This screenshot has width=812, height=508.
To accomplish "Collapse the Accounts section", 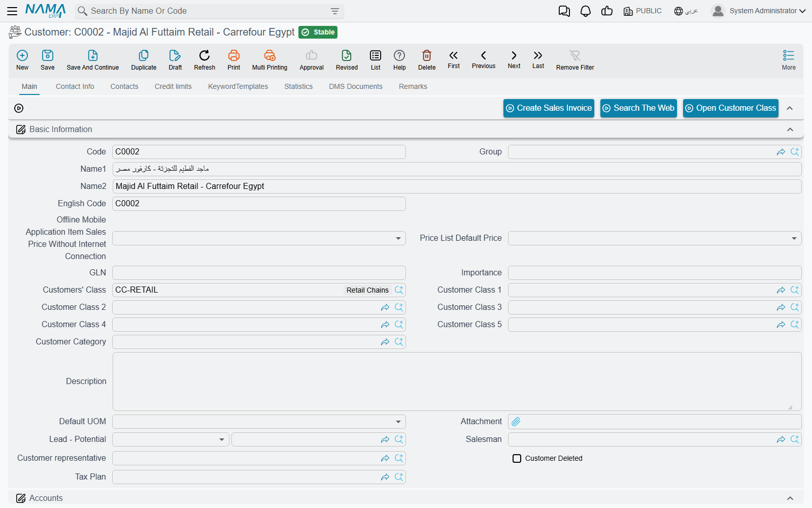I will (x=790, y=498).
